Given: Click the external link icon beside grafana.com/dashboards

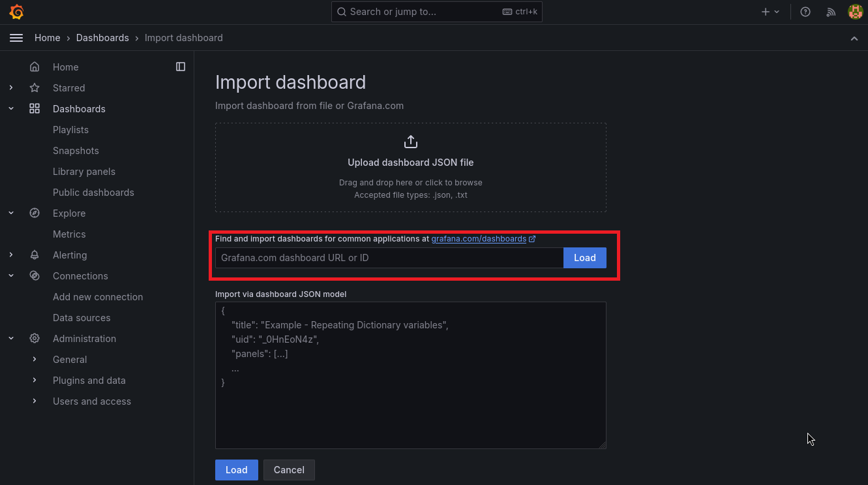Looking at the screenshot, I should tap(532, 239).
